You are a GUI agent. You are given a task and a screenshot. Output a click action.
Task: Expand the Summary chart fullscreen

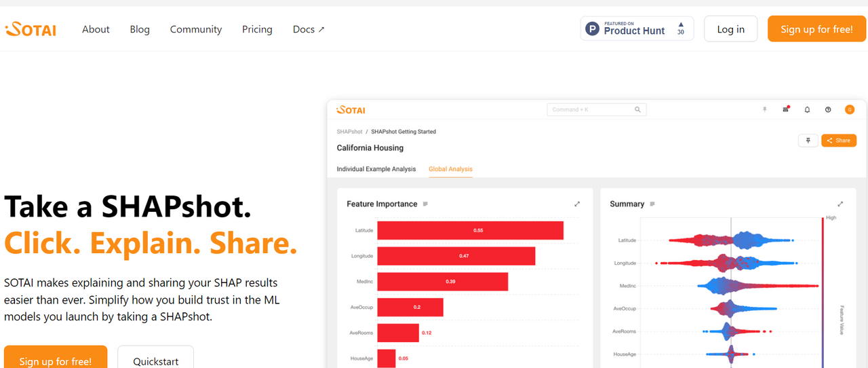point(840,204)
